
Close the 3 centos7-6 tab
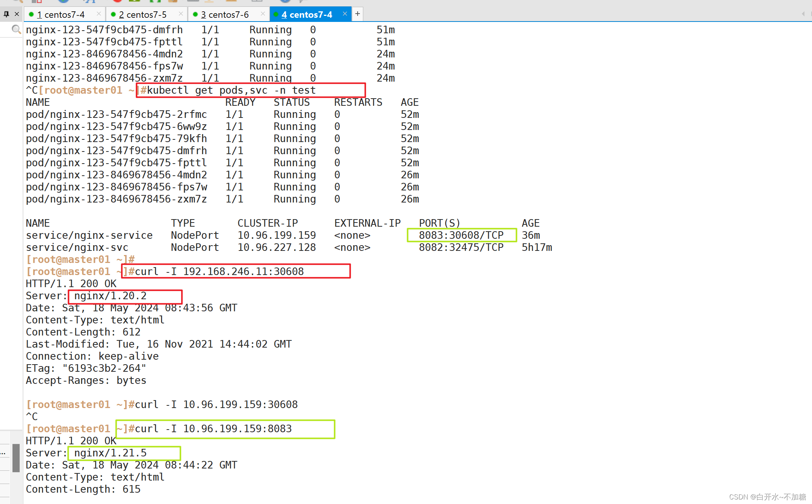point(263,14)
